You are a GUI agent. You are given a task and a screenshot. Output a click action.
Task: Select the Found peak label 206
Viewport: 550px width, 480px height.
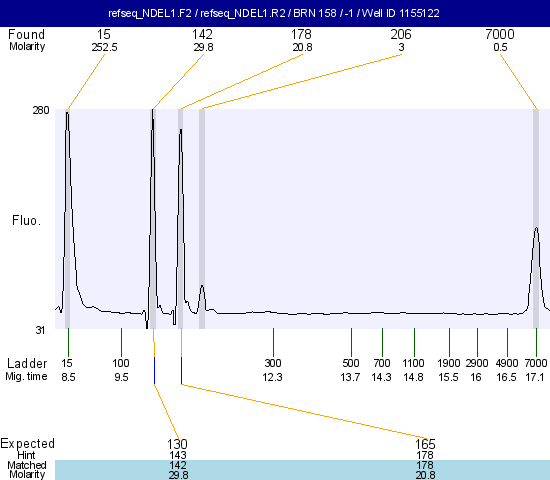[401, 34]
